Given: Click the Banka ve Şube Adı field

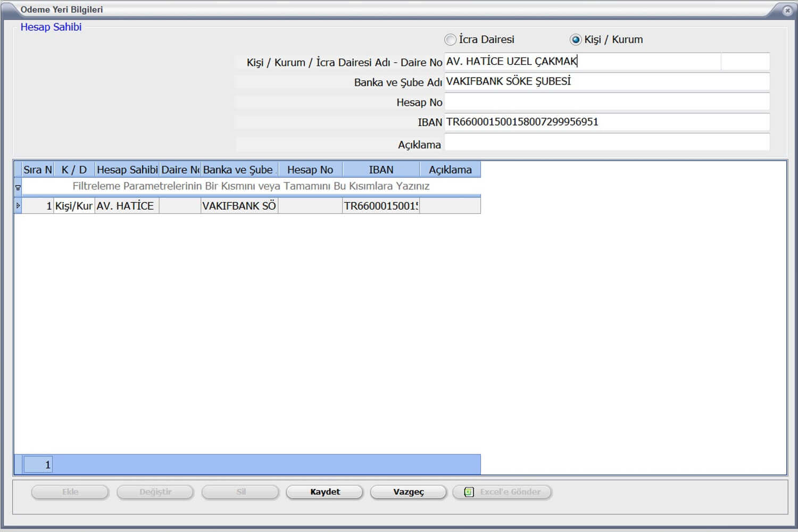Looking at the screenshot, I should coord(606,81).
